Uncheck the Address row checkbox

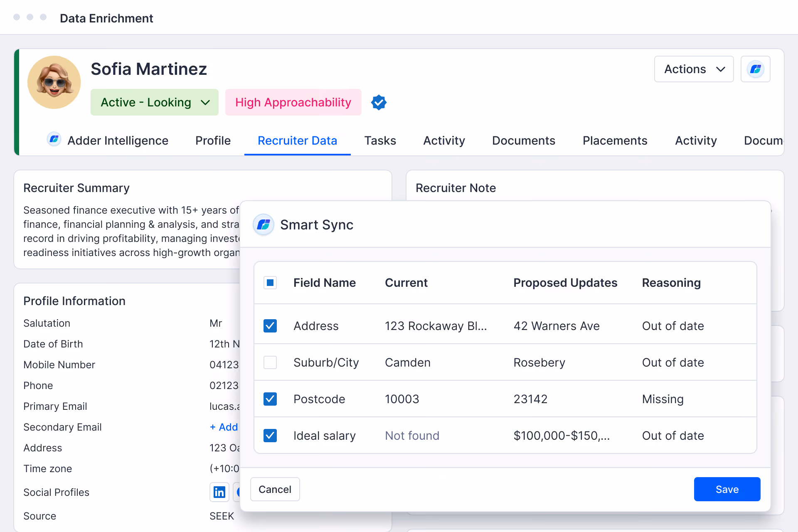coord(270,326)
